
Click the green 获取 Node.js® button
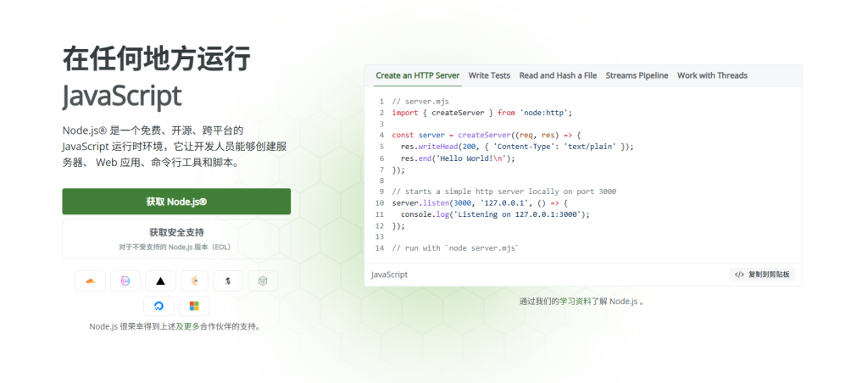[x=176, y=202]
